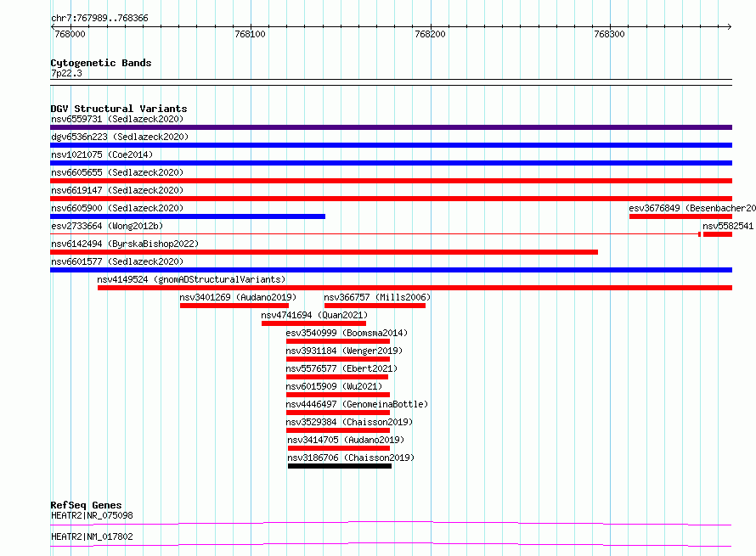
Task: Select the blue nsv6601577 variant bar
Action: pyautogui.click(x=391, y=270)
